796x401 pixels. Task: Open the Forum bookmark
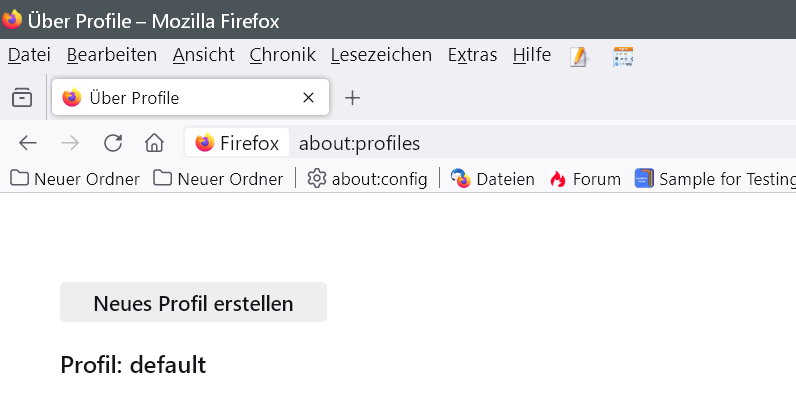[585, 179]
